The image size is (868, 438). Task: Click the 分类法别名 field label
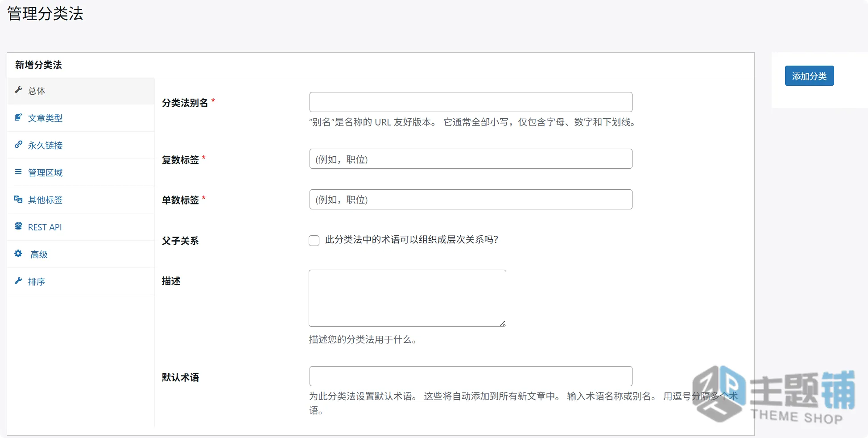click(x=185, y=103)
